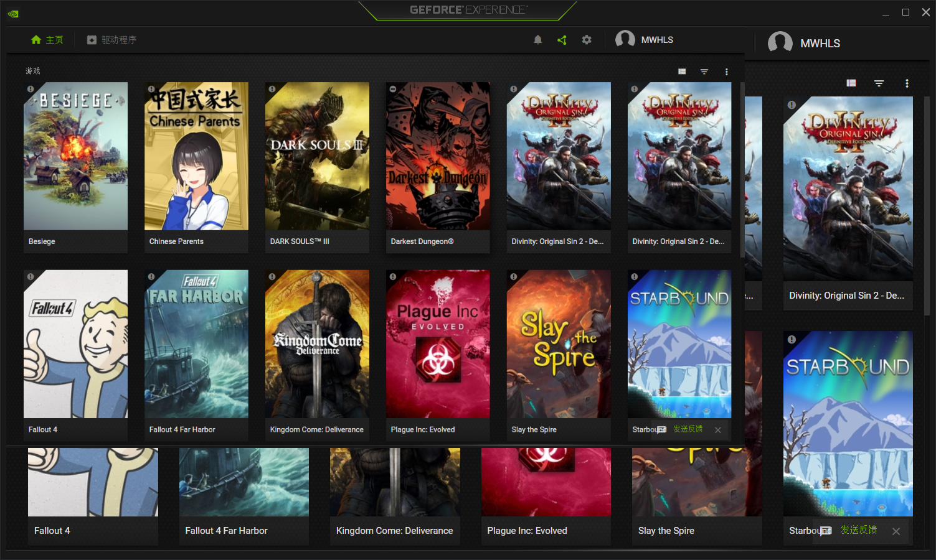Viewport: 936px width, 560px height.
Task: Click Divinity: Original Sin 2 title in background window
Action: pyautogui.click(x=847, y=296)
